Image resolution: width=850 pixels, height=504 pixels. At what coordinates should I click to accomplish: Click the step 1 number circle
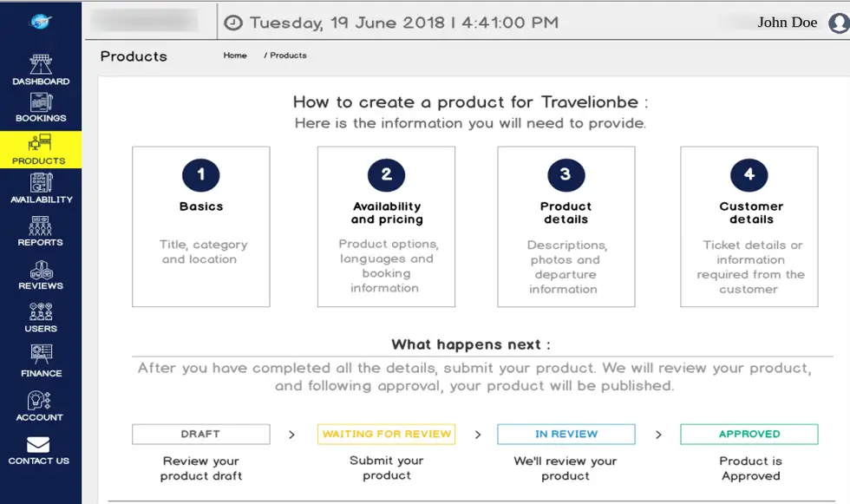[x=201, y=174]
